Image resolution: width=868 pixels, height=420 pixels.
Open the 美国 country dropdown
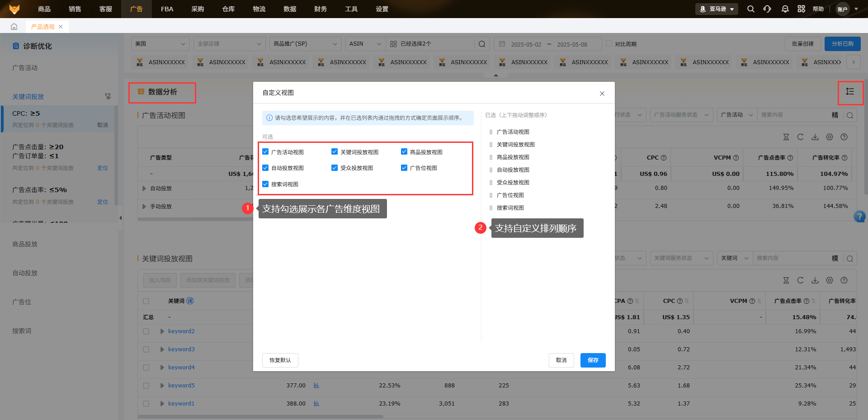coord(160,44)
